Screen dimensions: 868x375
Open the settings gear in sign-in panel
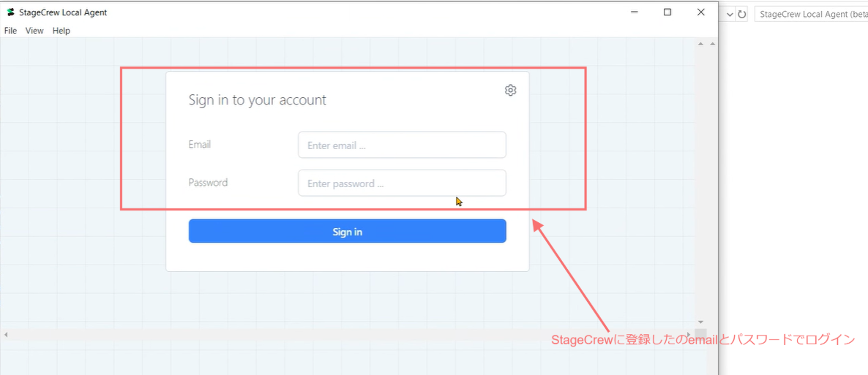tap(511, 90)
